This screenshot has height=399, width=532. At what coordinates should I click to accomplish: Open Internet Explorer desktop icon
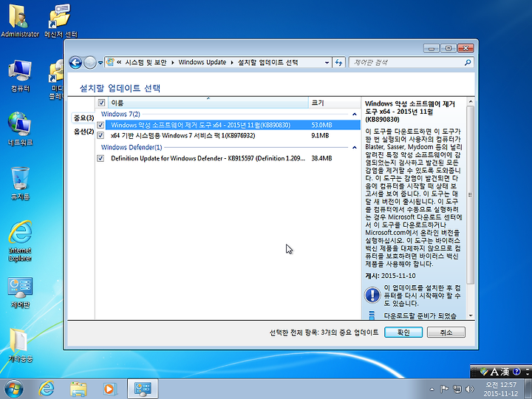tap(20, 241)
